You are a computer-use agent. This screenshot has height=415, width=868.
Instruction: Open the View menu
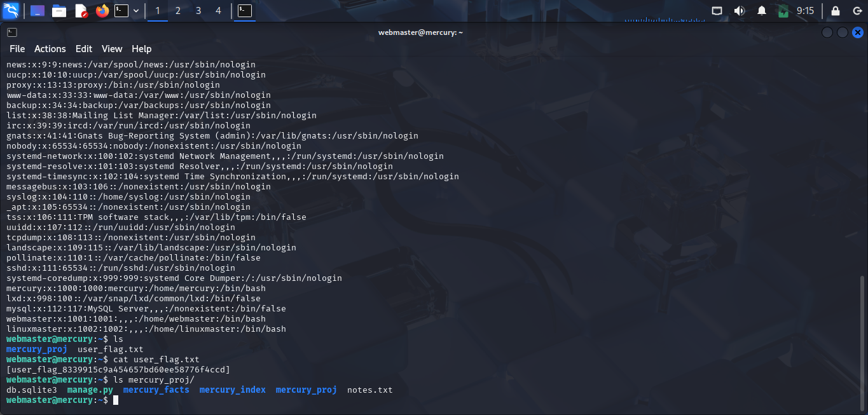(112, 49)
